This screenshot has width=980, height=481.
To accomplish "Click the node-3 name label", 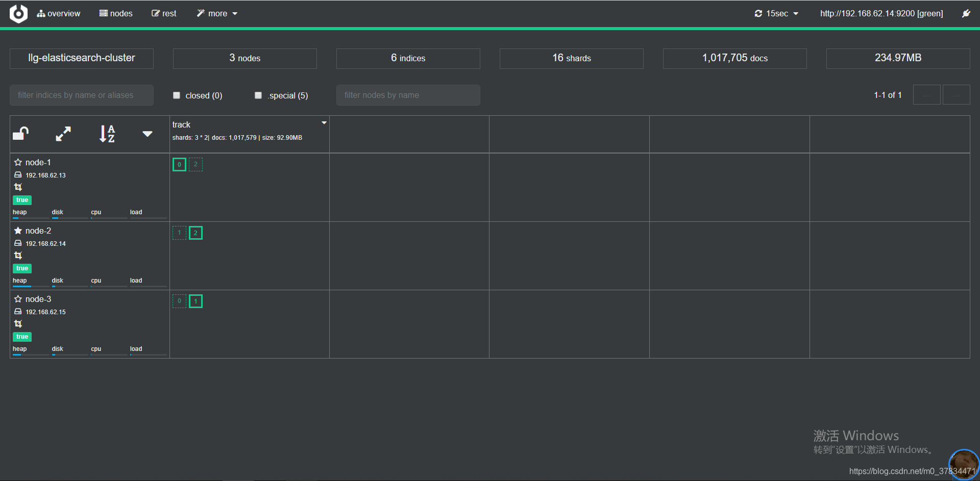I will (x=38, y=299).
